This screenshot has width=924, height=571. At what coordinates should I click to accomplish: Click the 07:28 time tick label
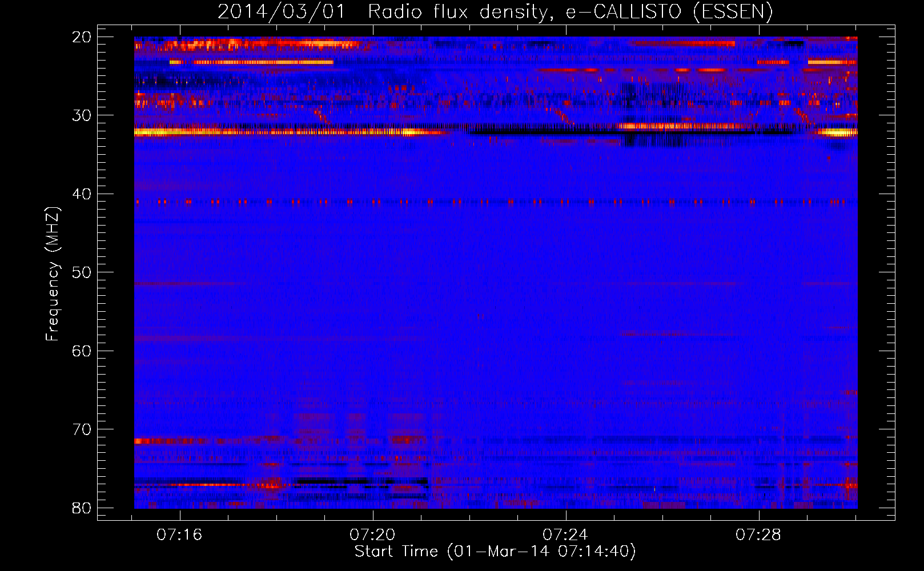tap(758, 535)
